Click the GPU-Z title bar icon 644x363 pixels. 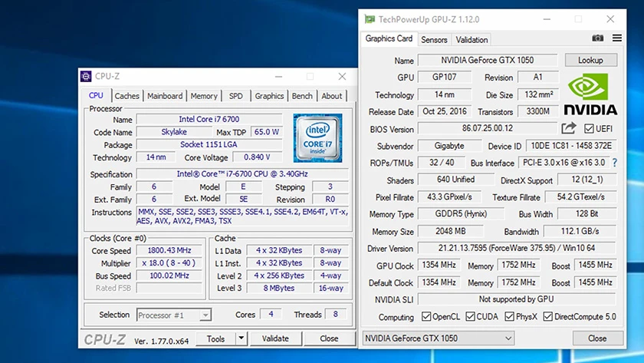click(370, 18)
